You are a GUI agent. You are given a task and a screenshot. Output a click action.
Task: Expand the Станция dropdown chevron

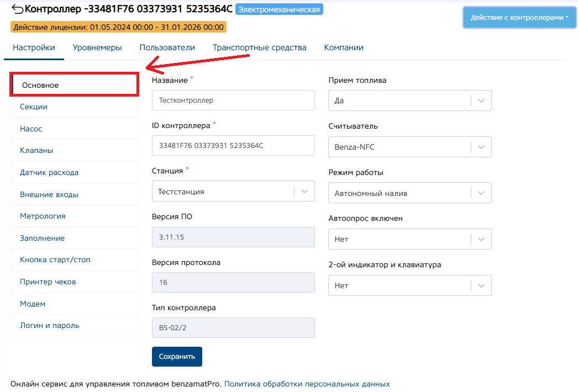[304, 192]
